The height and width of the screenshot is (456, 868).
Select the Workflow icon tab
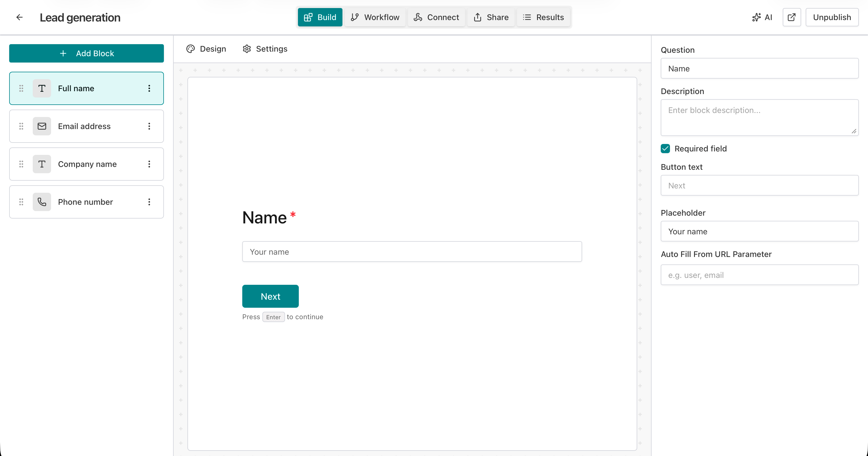pyautogui.click(x=355, y=17)
